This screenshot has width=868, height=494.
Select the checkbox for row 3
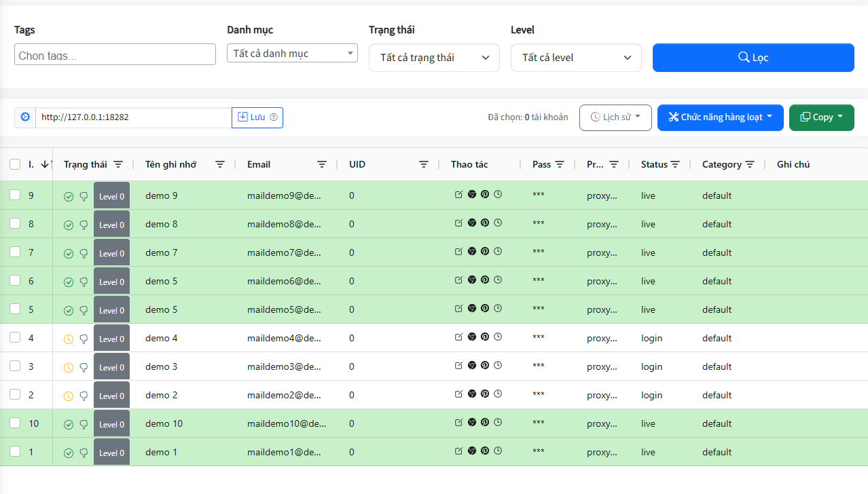15,366
